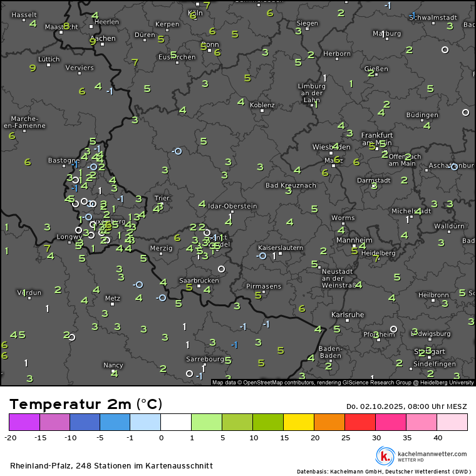Click the Sindelfingen city label

coord(435,364)
